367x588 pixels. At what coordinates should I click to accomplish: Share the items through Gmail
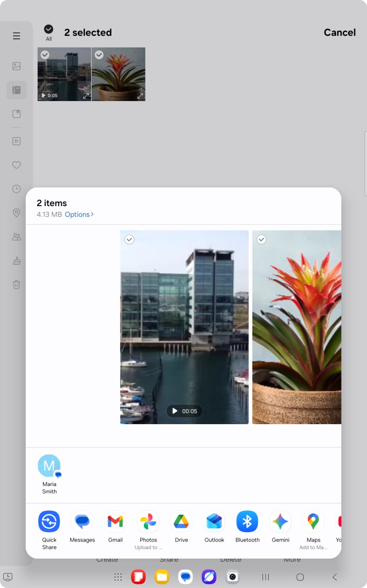(x=115, y=522)
